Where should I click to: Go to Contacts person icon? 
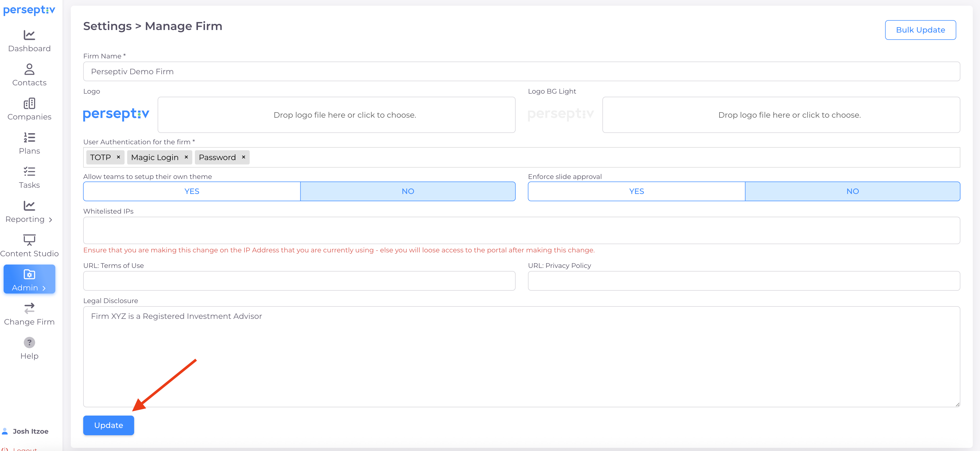coord(29,69)
